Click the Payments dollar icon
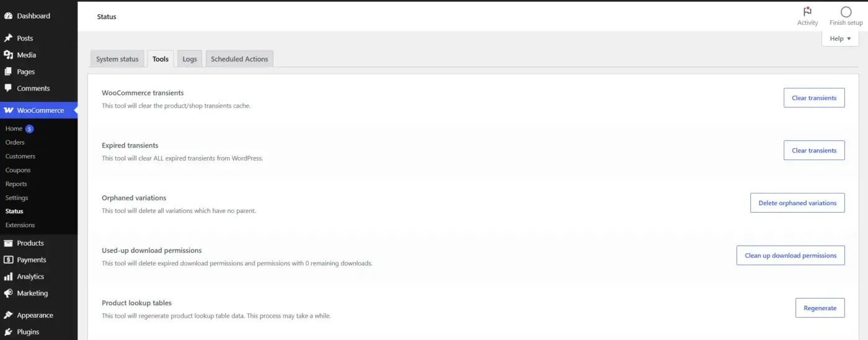Viewport: 868px width, 340px height. point(8,260)
